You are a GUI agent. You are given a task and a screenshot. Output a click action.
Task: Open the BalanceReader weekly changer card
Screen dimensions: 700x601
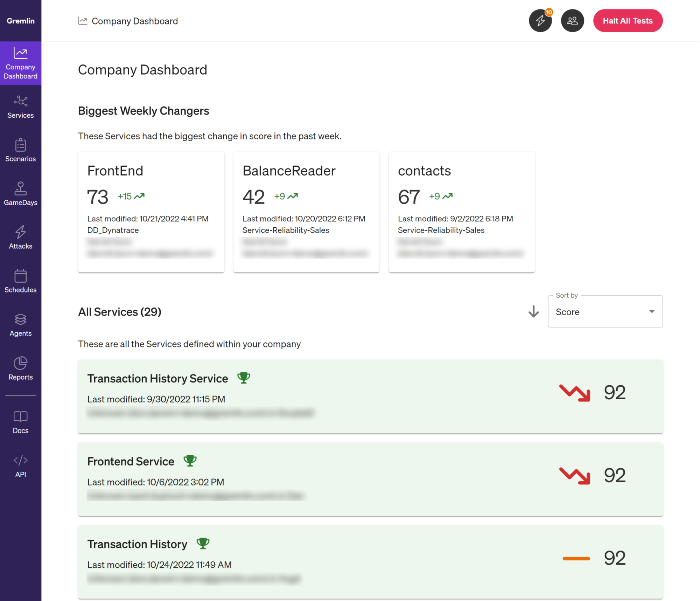[306, 212]
